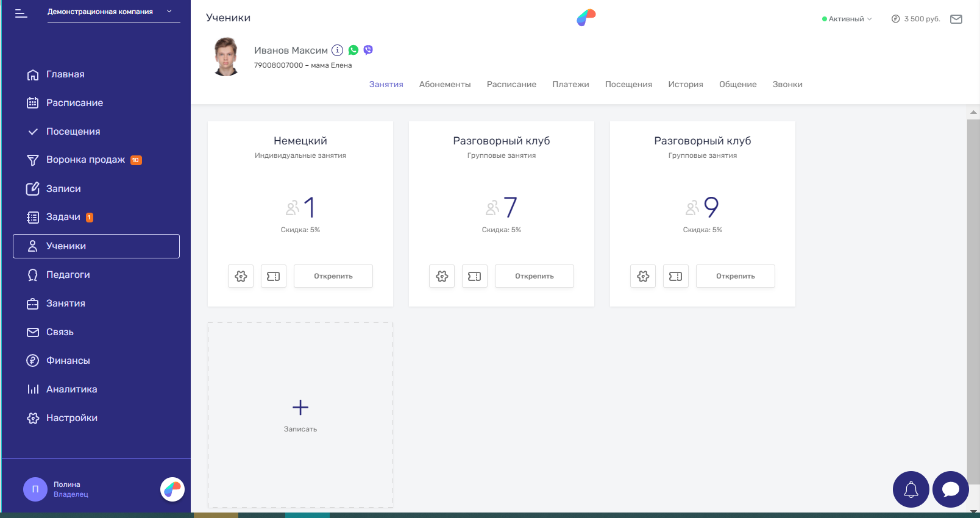Click Записать to add a new class
Viewport: 980px width, 518px height.
[x=300, y=414]
